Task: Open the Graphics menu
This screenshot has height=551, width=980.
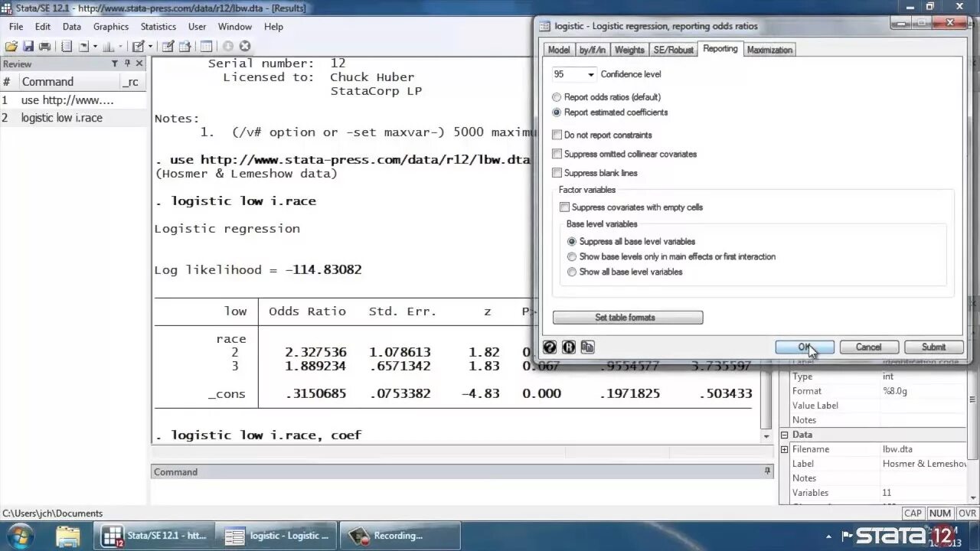Action: [x=111, y=27]
